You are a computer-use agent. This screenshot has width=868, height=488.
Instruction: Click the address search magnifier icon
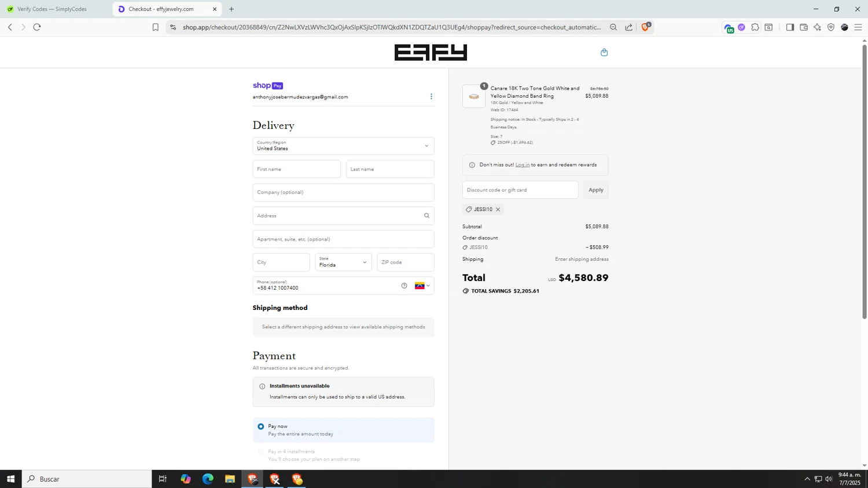[x=426, y=216]
